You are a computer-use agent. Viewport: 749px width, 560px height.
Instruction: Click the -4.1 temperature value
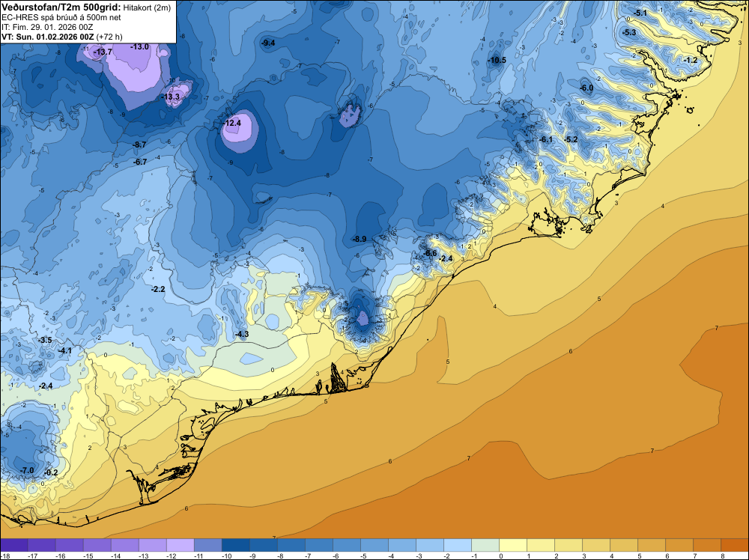[64, 351]
